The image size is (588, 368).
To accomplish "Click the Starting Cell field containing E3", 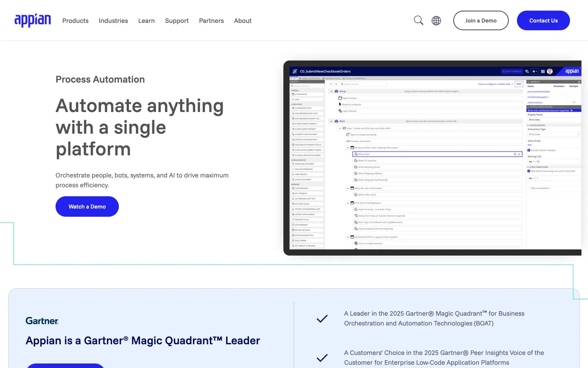I will (x=557, y=162).
